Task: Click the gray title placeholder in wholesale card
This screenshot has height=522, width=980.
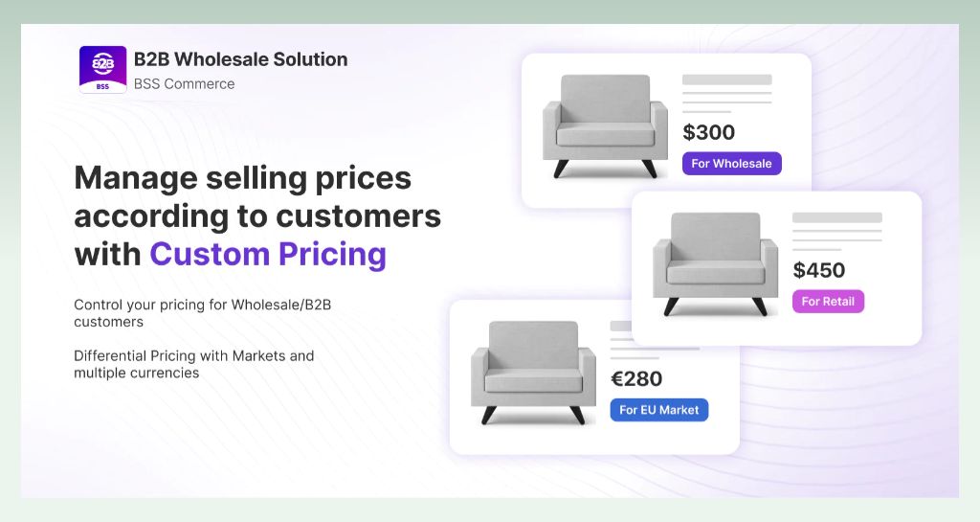Action: pos(727,79)
